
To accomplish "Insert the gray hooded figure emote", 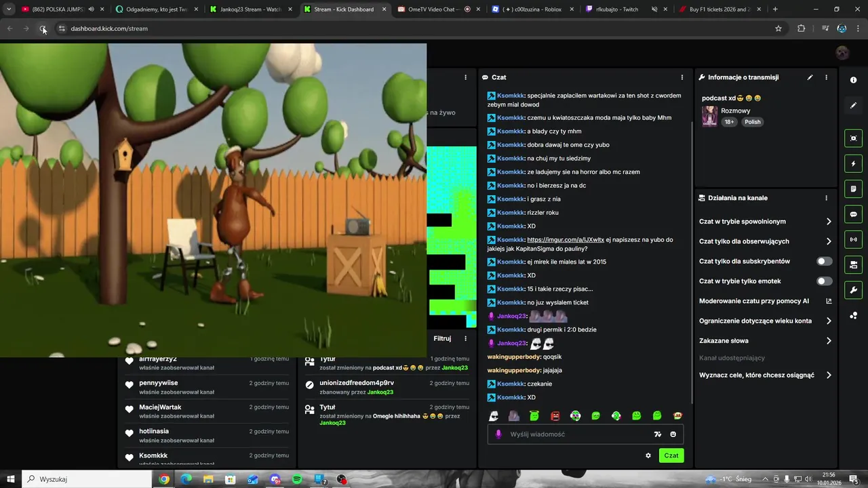I will (x=514, y=415).
